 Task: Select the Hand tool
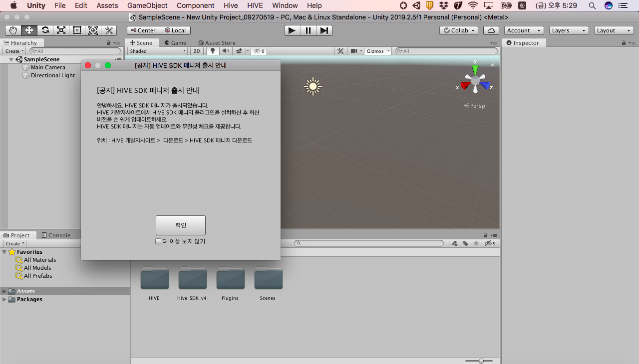tap(13, 30)
